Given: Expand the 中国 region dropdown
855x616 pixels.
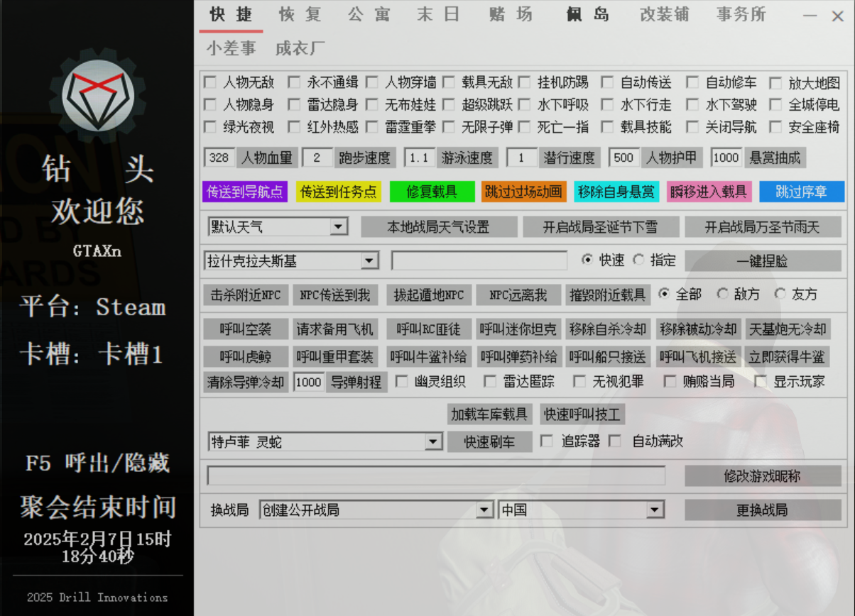Looking at the screenshot, I should 654,510.
